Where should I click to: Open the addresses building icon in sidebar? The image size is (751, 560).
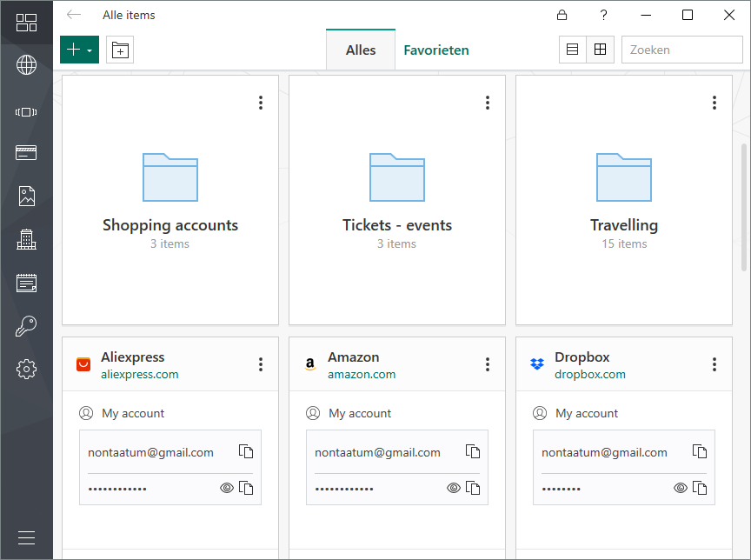pyautogui.click(x=26, y=239)
